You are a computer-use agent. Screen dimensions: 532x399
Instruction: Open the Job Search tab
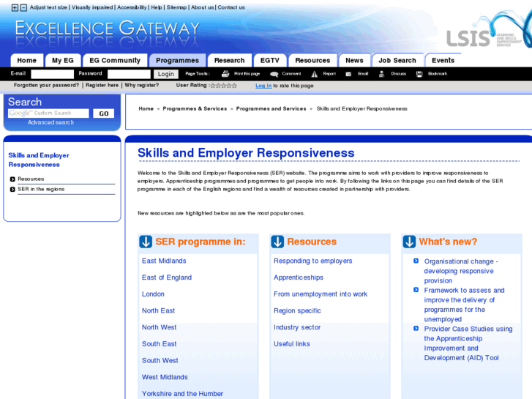click(397, 61)
